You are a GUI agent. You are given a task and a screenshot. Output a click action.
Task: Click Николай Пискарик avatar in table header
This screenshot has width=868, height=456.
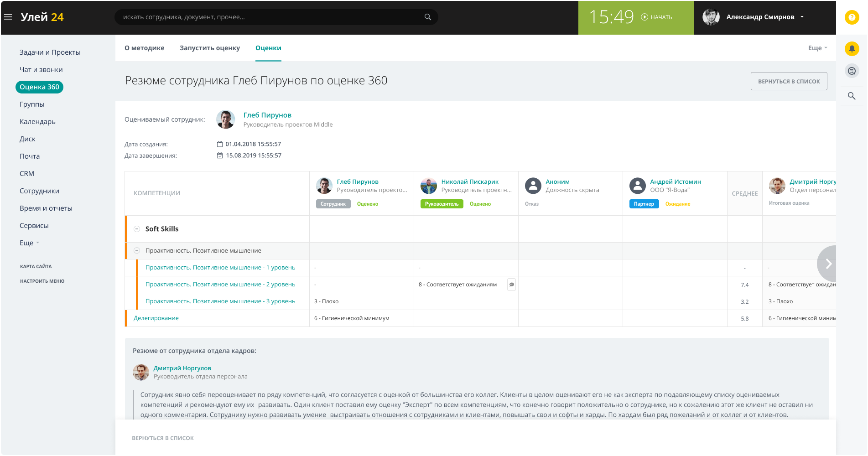click(429, 186)
